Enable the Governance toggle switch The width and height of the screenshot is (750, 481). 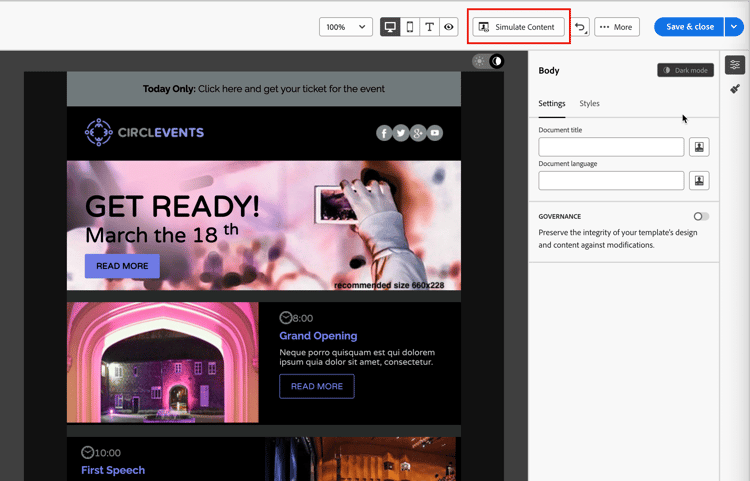(x=701, y=216)
